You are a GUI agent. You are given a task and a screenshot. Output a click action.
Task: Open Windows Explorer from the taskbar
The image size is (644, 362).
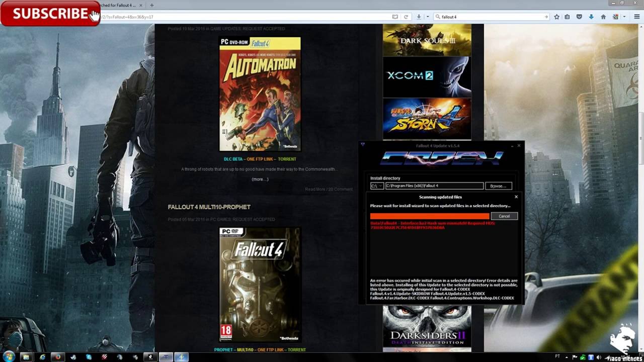[26, 357]
